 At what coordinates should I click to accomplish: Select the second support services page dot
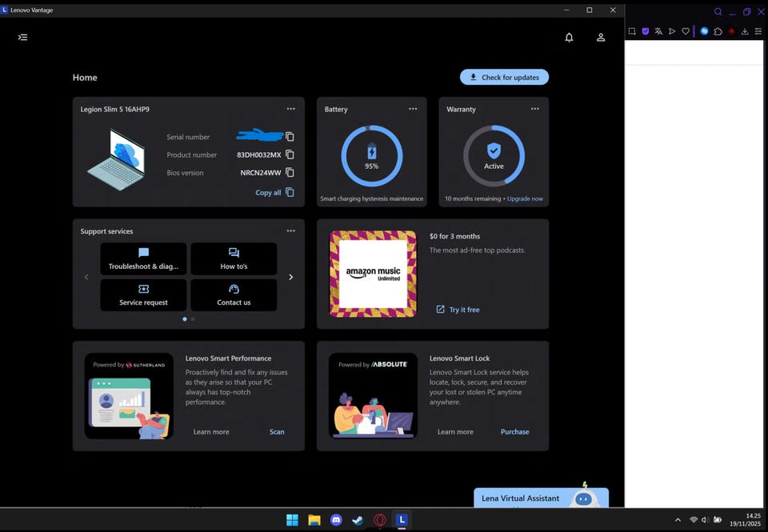(193, 319)
